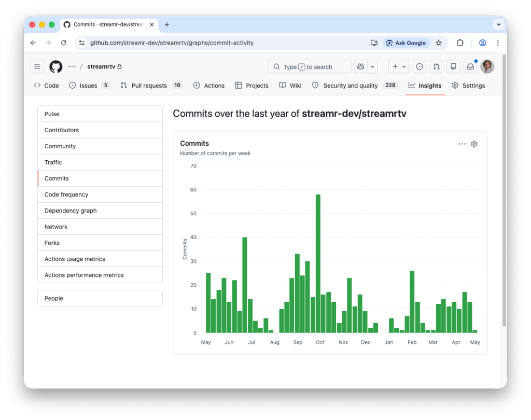Open Forks in the sidebar
The height and width of the screenshot is (420, 531).
(100, 243)
